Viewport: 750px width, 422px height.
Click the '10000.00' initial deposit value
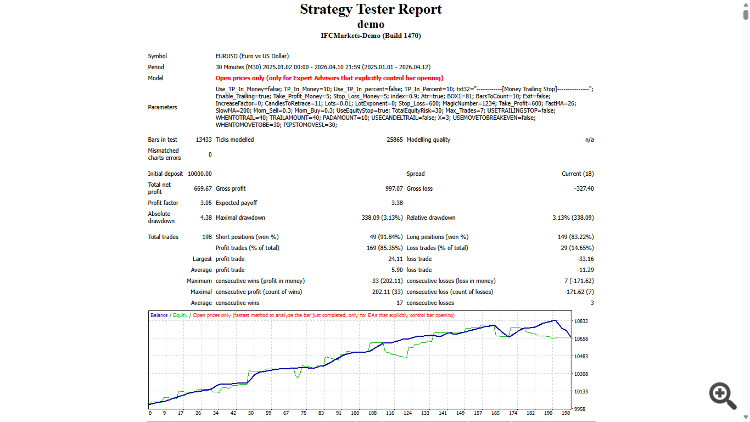click(200, 174)
